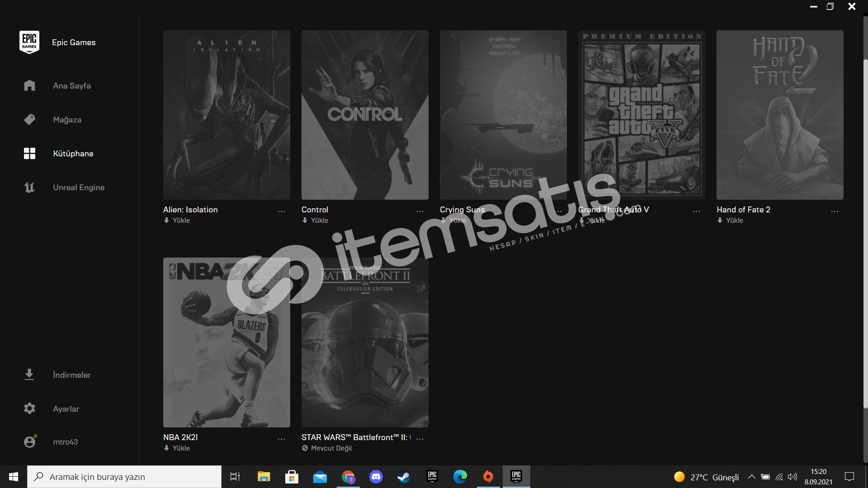868x488 pixels.
Task: Expand options menu for Hand of Fate 2
Action: coord(835,211)
